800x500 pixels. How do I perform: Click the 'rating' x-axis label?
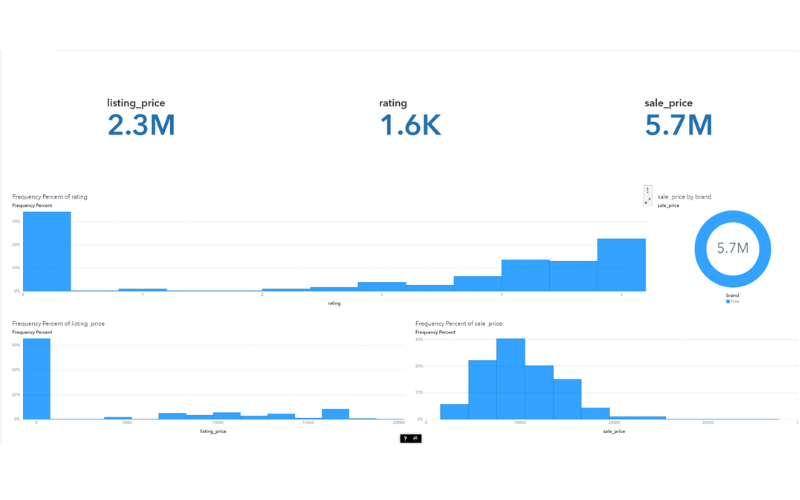point(334,303)
